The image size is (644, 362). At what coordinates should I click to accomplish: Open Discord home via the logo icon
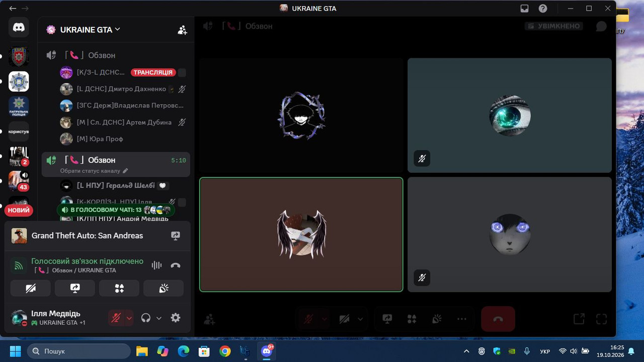coord(19,27)
